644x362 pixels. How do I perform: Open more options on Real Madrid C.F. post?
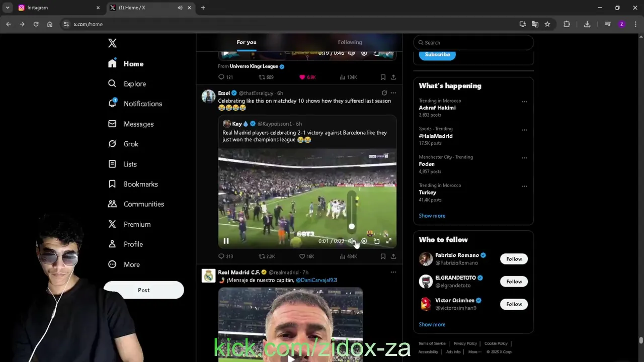point(393,273)
